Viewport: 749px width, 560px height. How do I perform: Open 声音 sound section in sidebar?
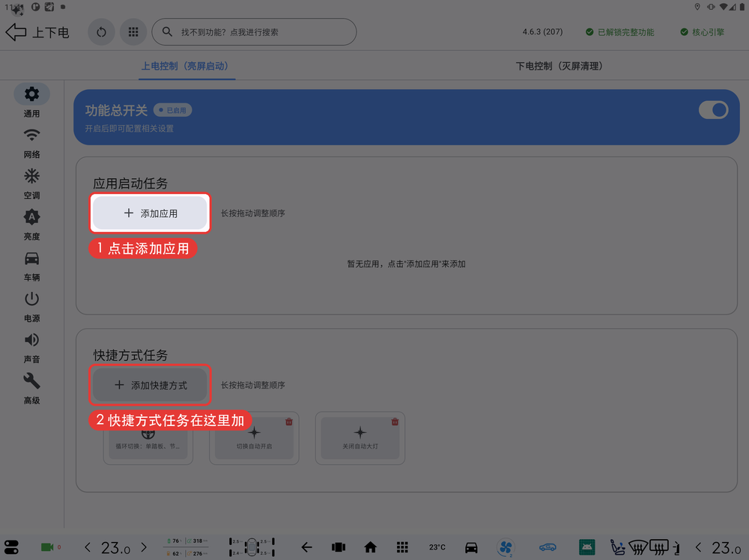pos(32,347)
